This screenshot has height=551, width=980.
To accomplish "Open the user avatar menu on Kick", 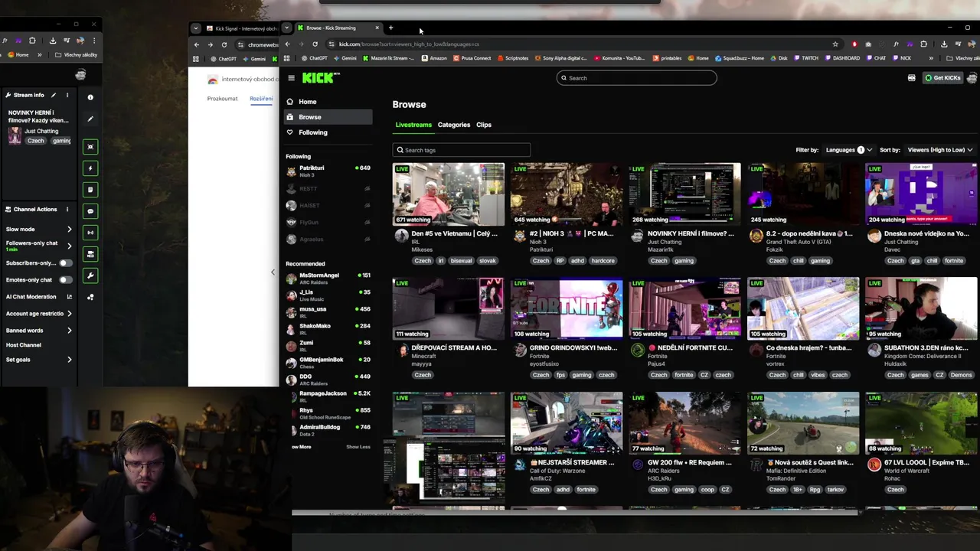I will pyautogui.click(x=972, y=78).
